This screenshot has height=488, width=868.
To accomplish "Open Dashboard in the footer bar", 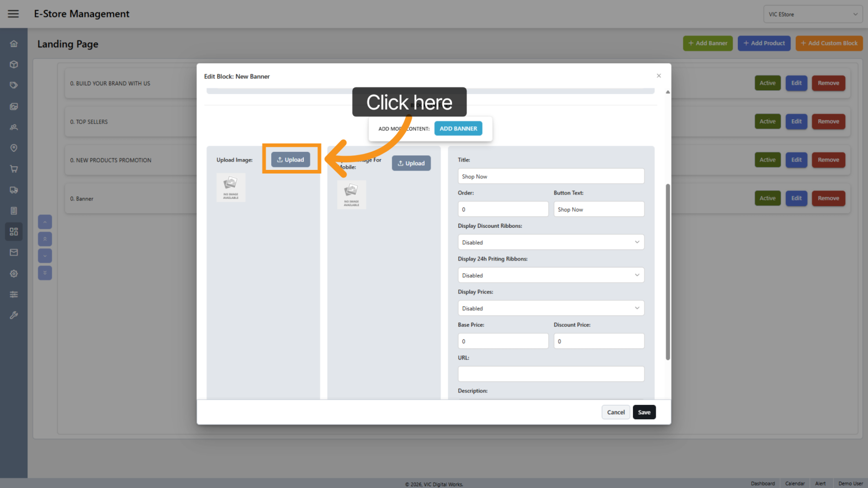I will tap(763, 483).
